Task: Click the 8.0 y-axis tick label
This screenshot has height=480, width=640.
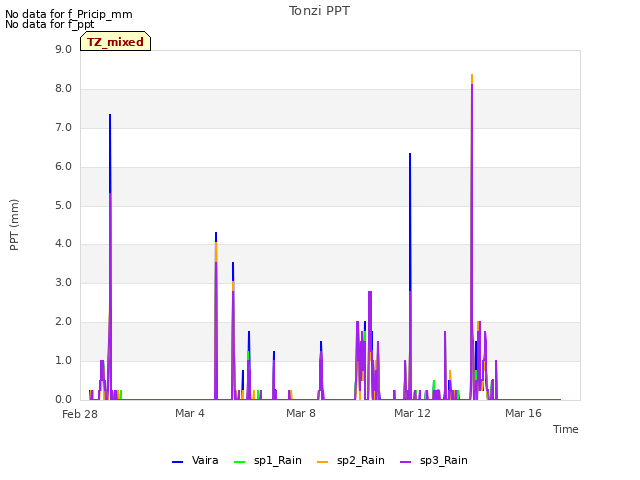Action: coord(63,88)
